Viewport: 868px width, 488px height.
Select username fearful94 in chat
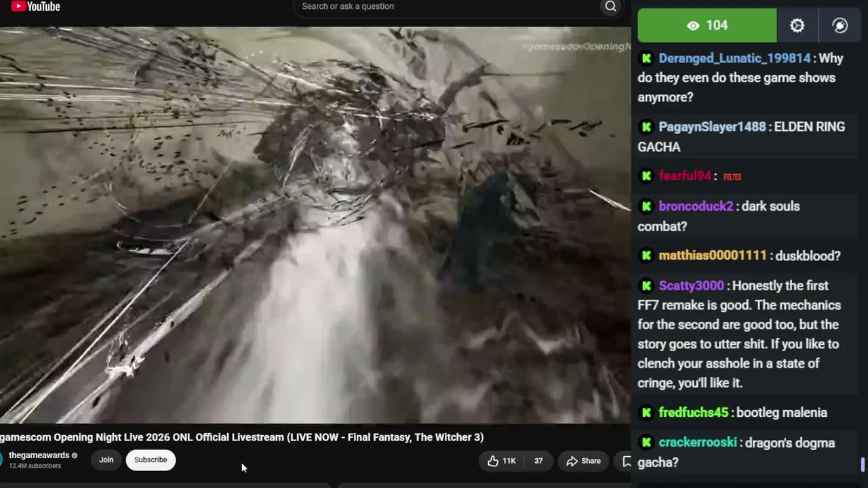point(685,176)
